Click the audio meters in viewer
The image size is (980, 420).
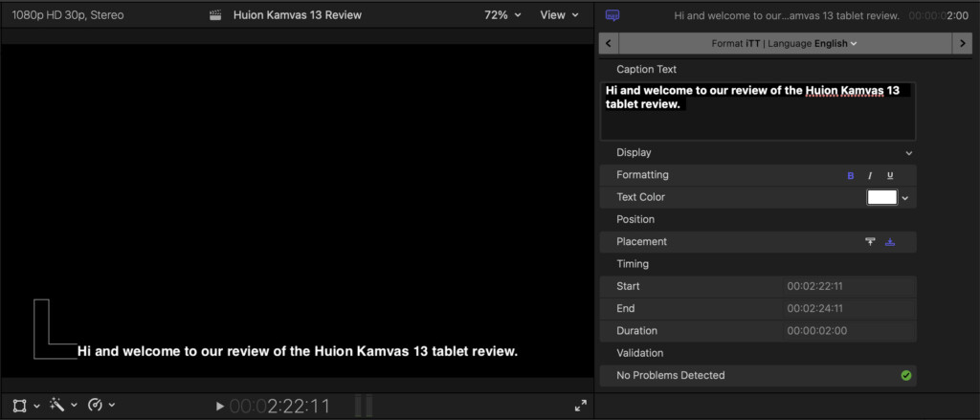click(364, 406)
